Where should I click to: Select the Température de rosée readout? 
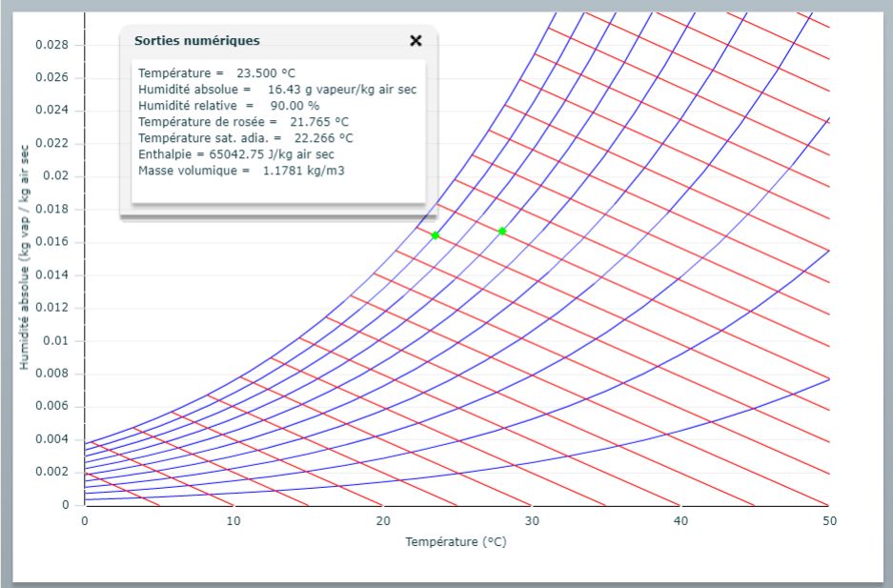click(243, 121)
